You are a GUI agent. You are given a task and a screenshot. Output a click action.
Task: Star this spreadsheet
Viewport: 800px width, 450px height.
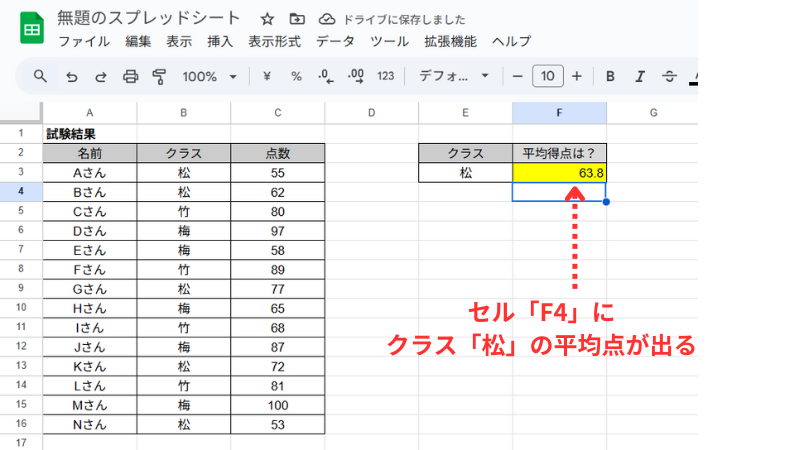[267, 19]
